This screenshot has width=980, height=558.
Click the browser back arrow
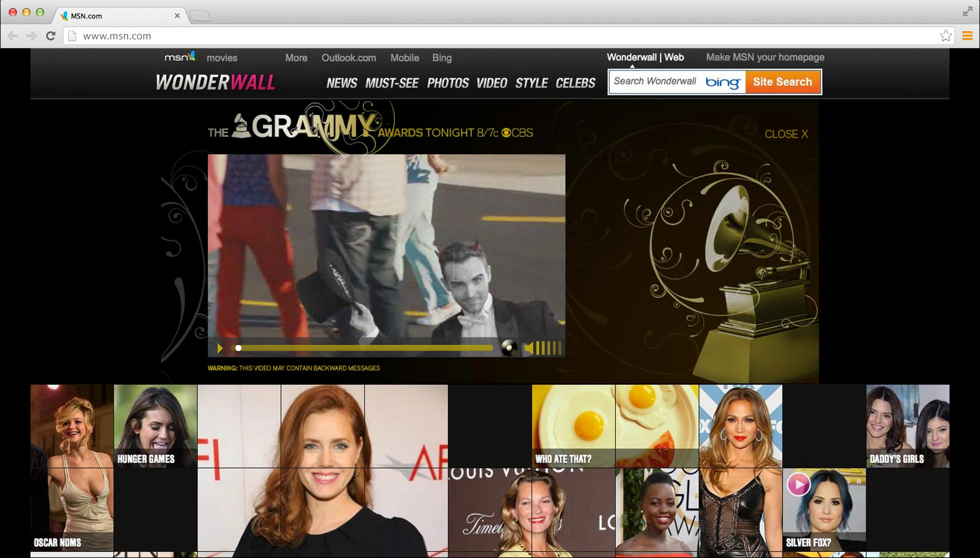tap(13, 36)
